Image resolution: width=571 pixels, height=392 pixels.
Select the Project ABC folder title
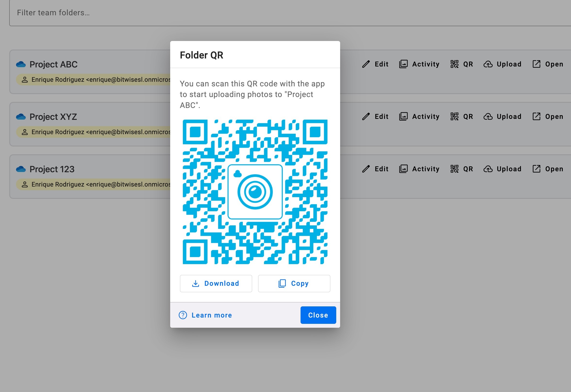point(54,64)
